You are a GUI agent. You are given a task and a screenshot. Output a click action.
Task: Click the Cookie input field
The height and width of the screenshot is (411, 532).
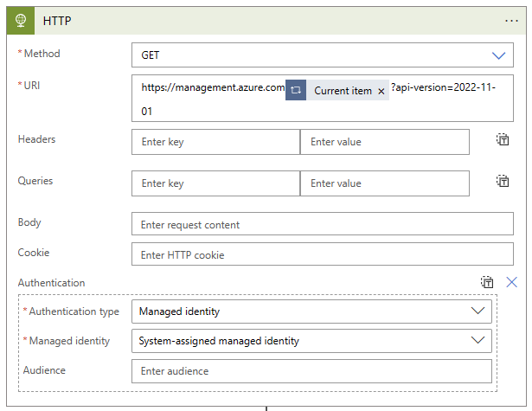(322, 255)
